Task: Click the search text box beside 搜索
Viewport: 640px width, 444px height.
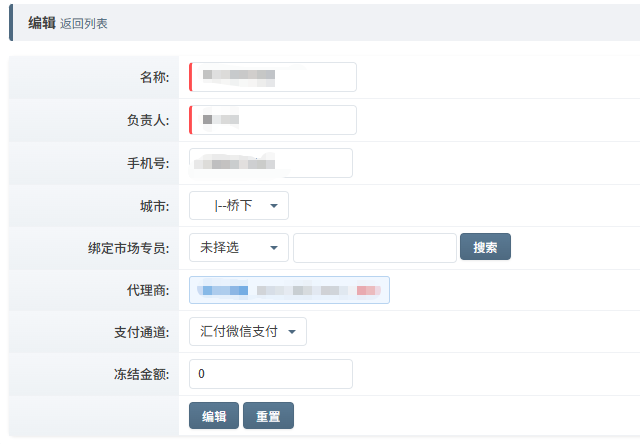Action: (374, 247)
